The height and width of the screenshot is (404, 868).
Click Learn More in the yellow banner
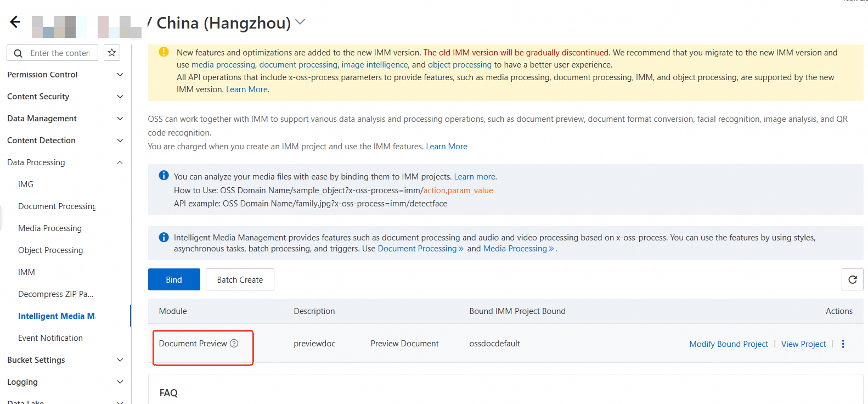coord(247,89)
